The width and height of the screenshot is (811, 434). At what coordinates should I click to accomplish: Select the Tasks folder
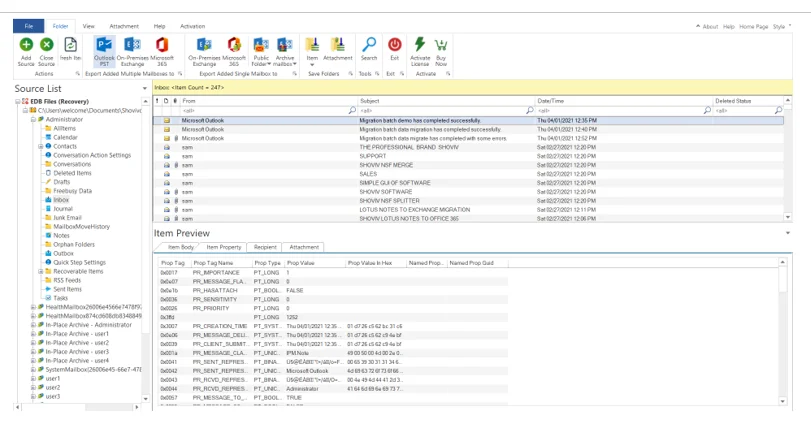pyautogui.click(x=61, y=298)
